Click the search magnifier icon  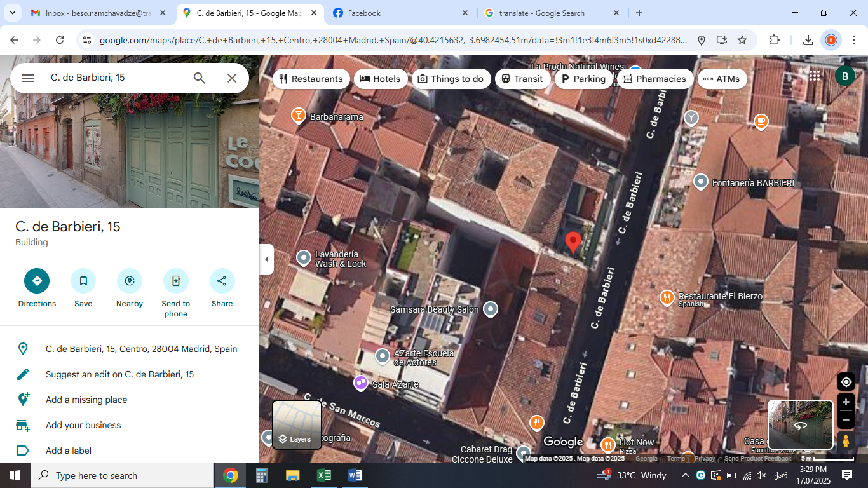tap(200, 78)
